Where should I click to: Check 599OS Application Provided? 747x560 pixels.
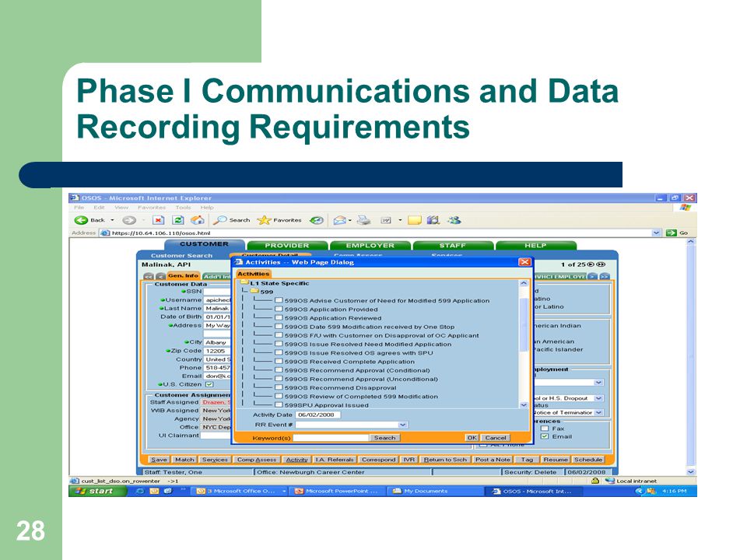279,309
